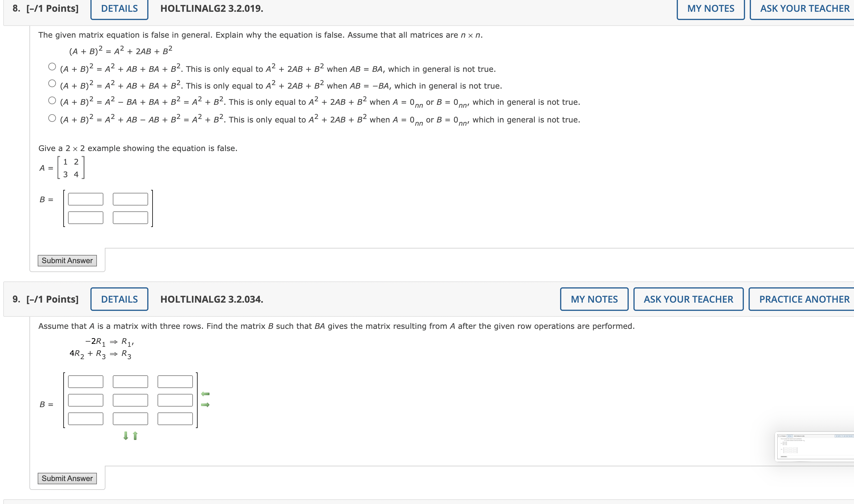The height and width of the screenshot is (504, 854).
Task: Open MY NOTES for problem 8
Action: point(710,9)
